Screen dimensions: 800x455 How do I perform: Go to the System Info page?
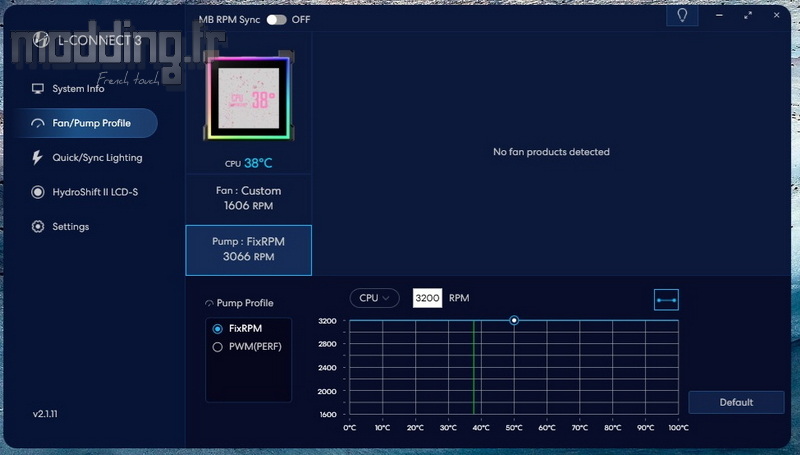pos(78,89)
